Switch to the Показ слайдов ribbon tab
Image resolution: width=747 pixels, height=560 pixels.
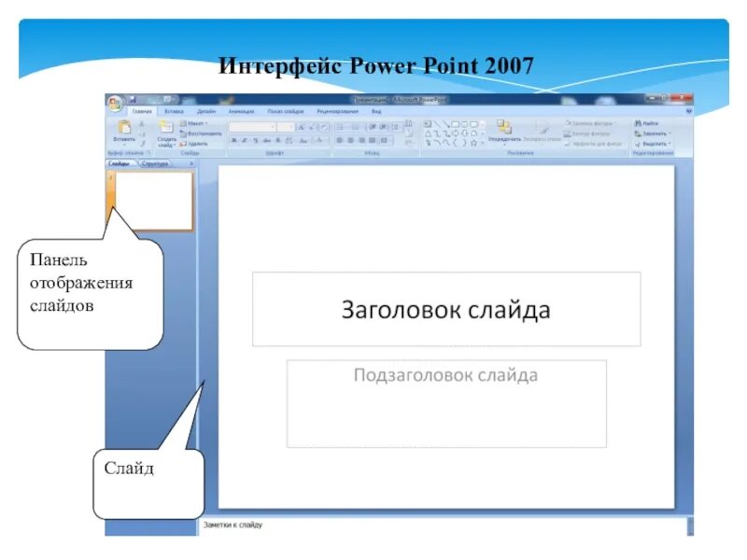point(286,111)
